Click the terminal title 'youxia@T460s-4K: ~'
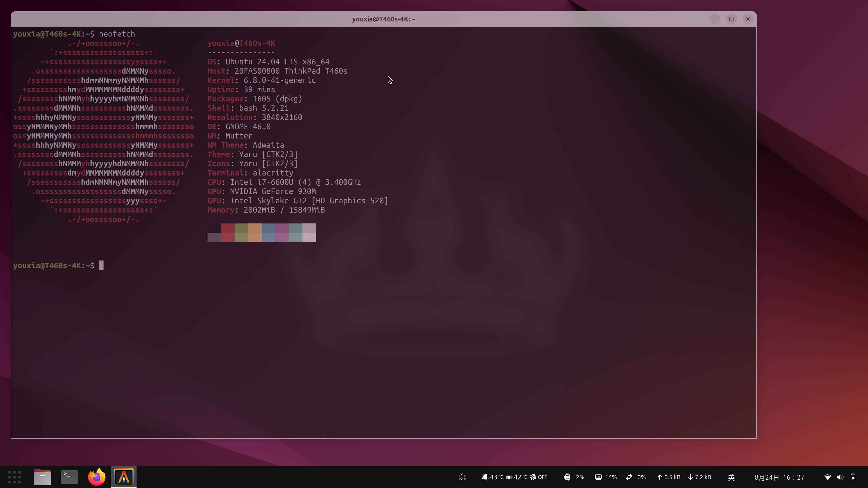Image resolution: width=868 pixels, height=488 pixels. [383, 19]
